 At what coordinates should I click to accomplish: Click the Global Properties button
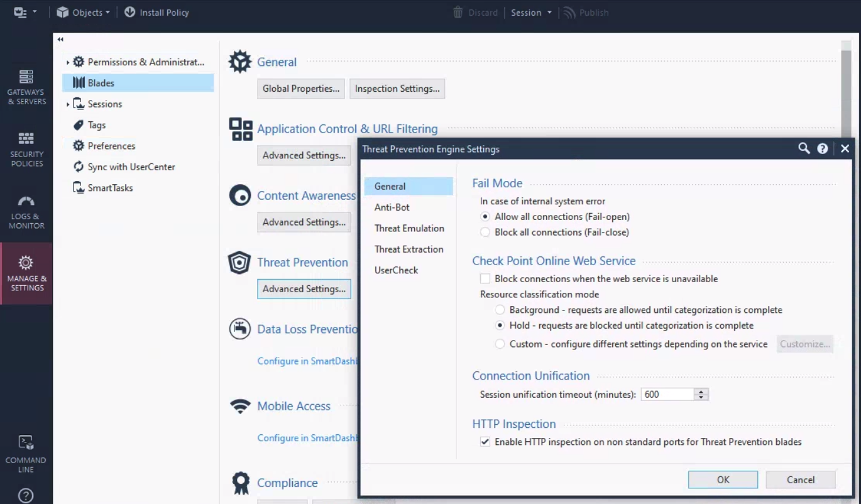(x=300, y=88)
